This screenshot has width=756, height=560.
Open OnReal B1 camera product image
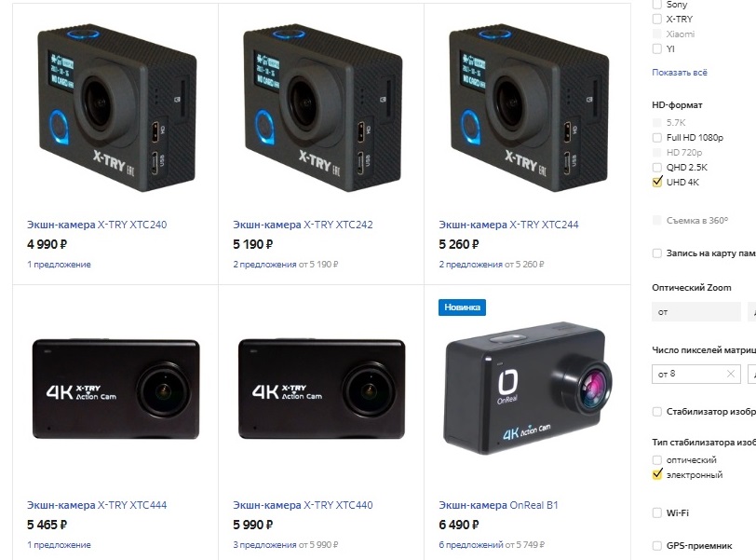coord(528,389)
